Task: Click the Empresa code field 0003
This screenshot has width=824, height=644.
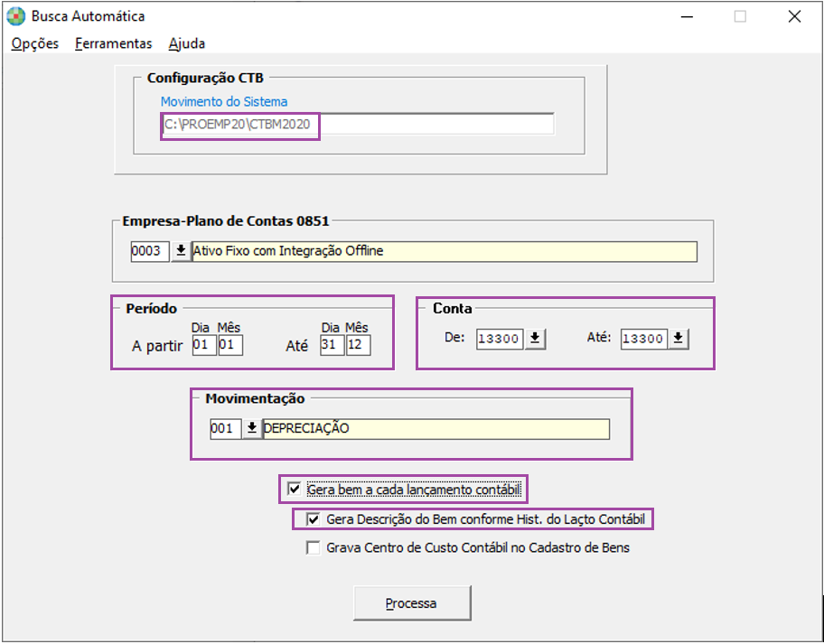Action: click(x=150, y=251)
